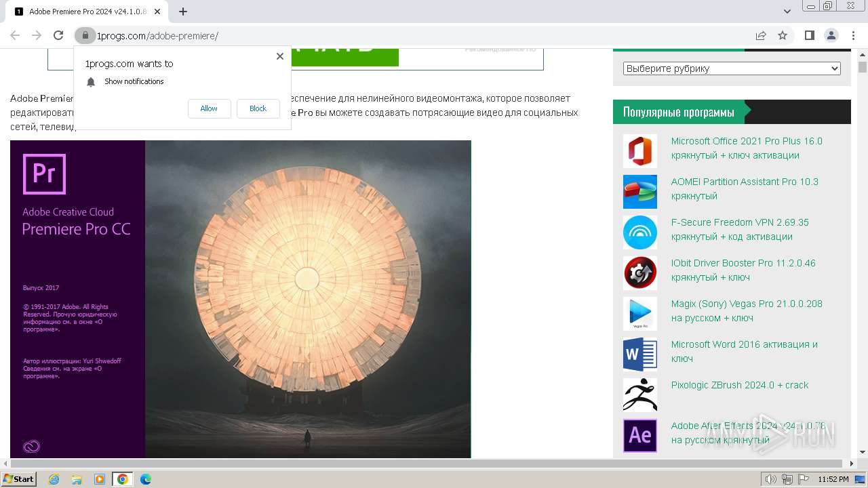Click the 'Популярные программы' heading

pyautogui.click(x=679, y=112)
